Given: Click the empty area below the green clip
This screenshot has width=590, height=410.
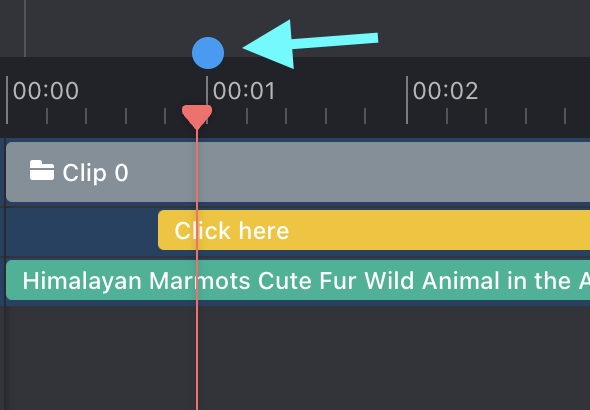Looking at the screenshot, I should (x=295, y=357).
